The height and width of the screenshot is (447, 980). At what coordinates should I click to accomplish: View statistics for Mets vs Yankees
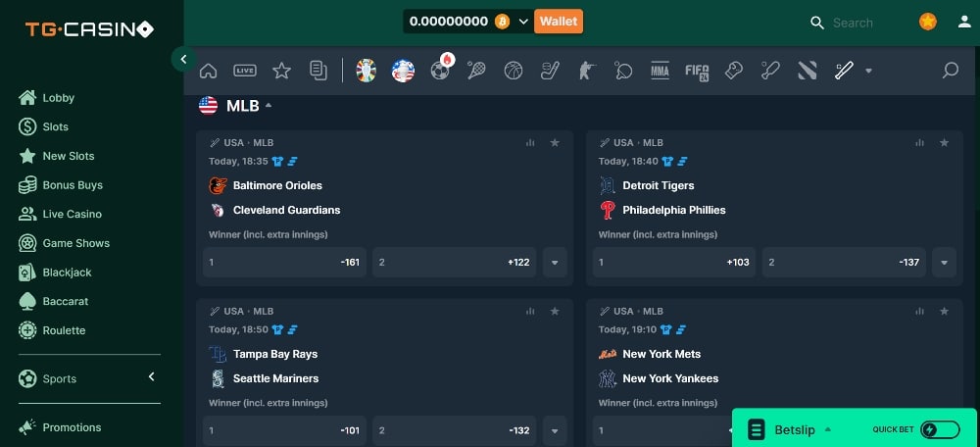point(920,311)
